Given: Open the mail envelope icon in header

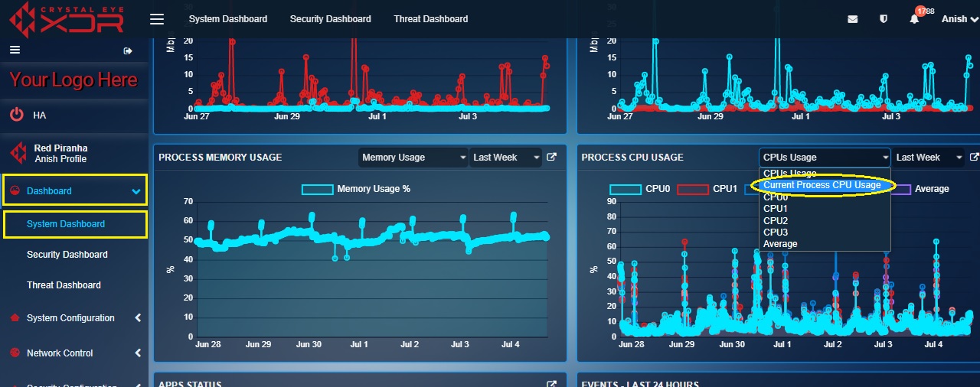Looking at the screenshot, I should pyautogui.click(x=852, y=19).
